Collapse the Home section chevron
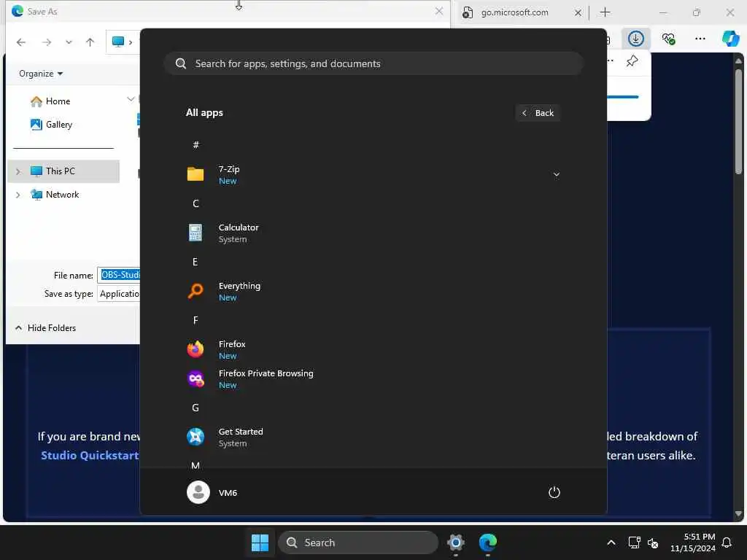747x560 pixels. pyautogui.click(x=131, y=99)
